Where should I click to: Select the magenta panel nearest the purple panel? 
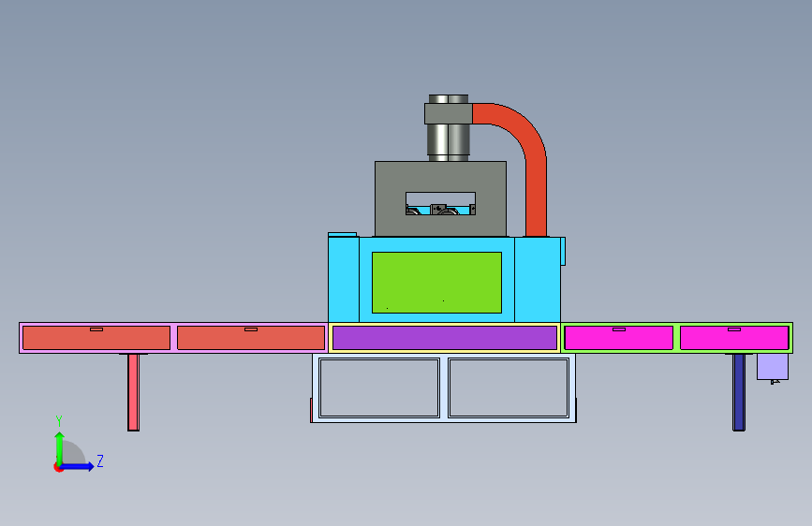coord(619,338)
